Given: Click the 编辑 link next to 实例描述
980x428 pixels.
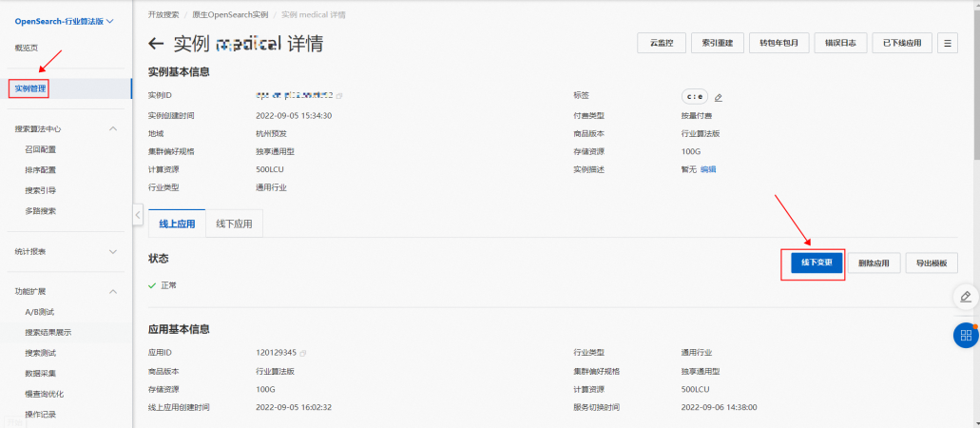Looking at the screenshot, I should pyautogui.click(x=708, y=169).
